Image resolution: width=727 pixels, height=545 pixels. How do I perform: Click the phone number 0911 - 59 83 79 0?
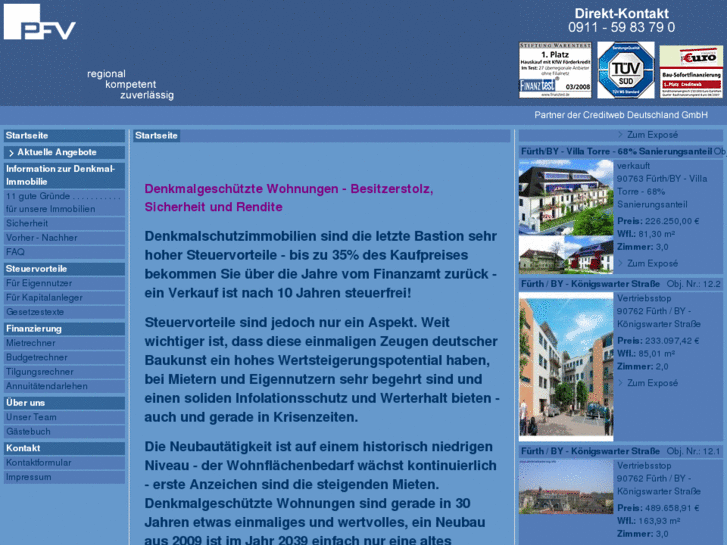(621, 27)
